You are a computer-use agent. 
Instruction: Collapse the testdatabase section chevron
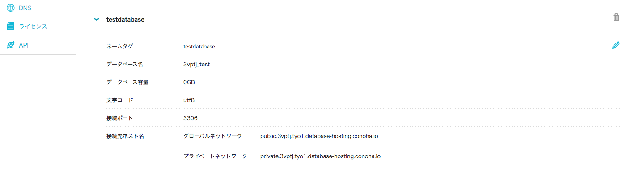click(96, 19)
